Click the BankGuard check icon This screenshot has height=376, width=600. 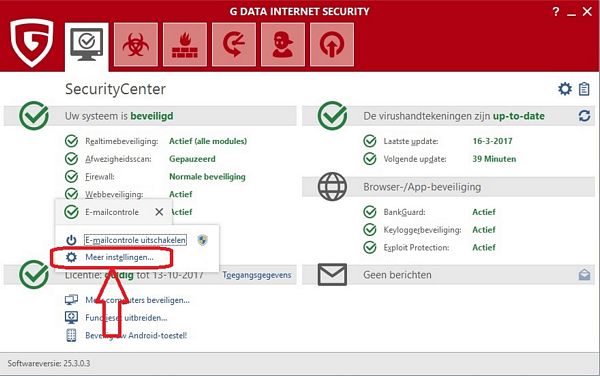pos(370,212)
